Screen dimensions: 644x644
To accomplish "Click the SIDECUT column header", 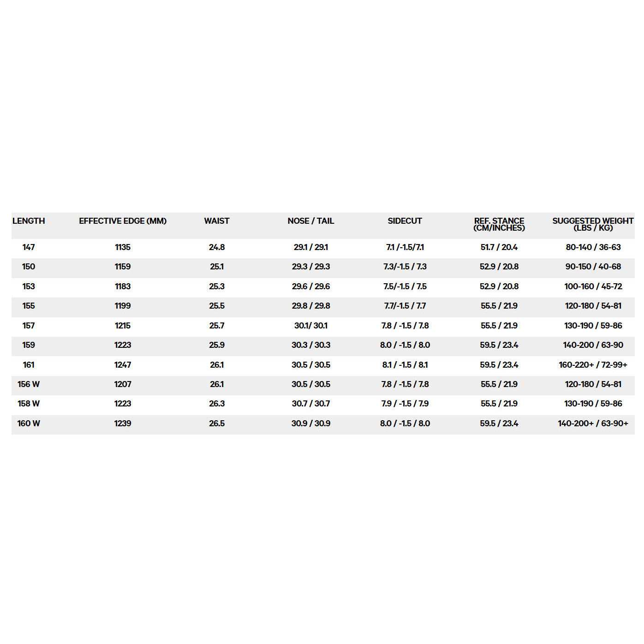I will click(x=405, y=221).
